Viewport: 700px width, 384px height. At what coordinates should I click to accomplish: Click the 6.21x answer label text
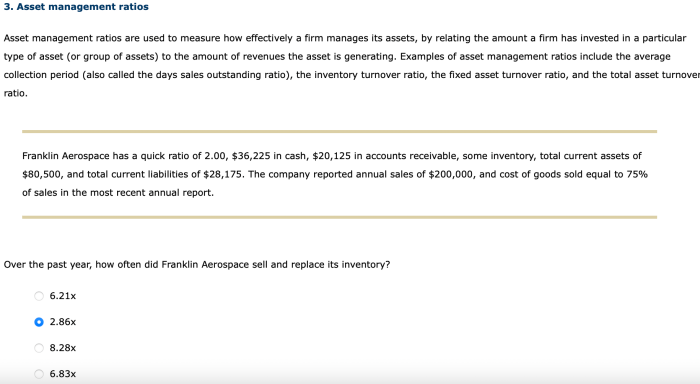pos(62,296)
